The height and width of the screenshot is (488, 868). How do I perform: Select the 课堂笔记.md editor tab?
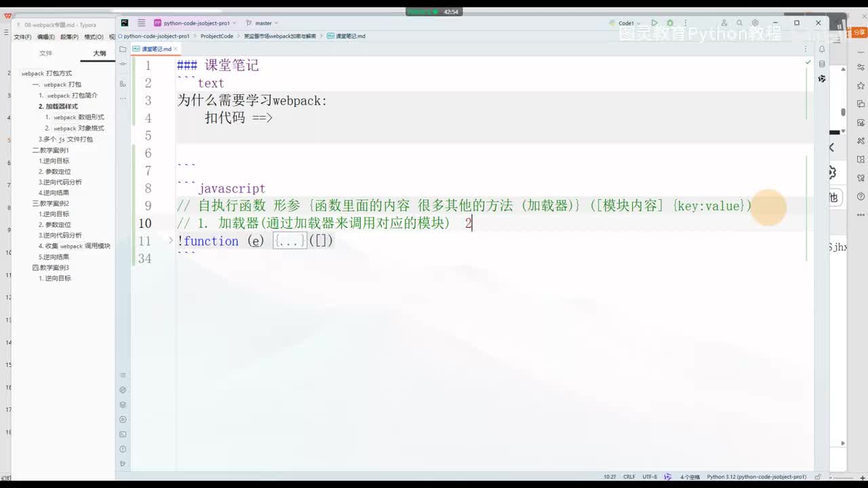156,49
